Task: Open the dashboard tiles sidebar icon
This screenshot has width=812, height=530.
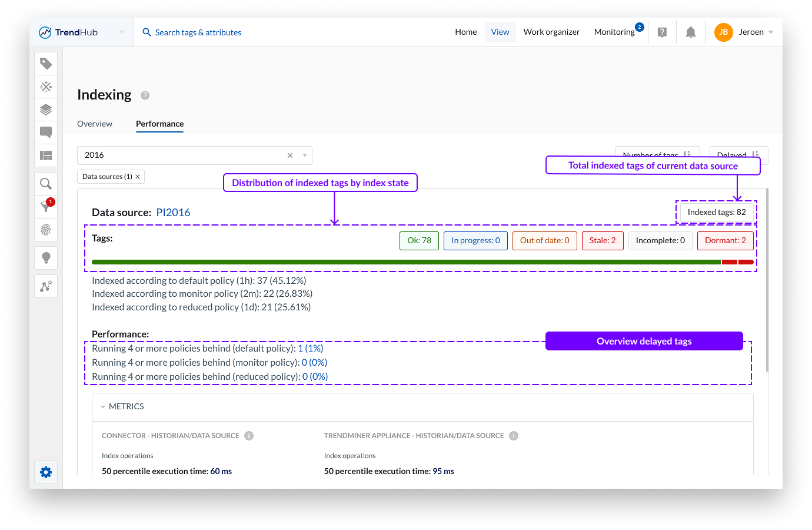Action: pos(46,155)
